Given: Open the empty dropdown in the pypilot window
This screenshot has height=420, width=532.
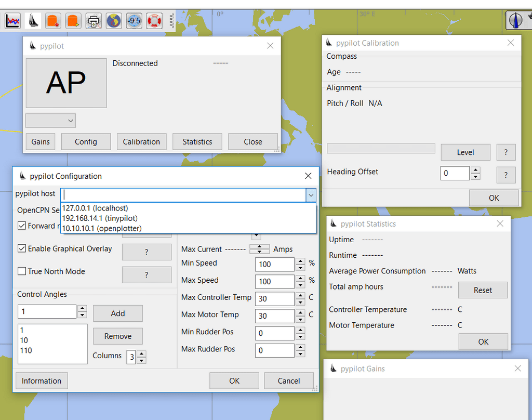Looking at the screenshot, I should [50, 120].
